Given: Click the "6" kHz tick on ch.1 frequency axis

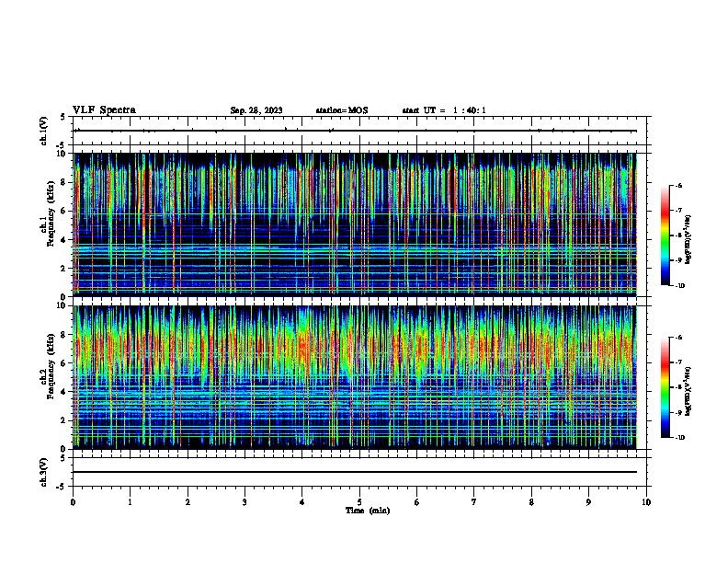Looking at the screenshot, I should [64, 211].
